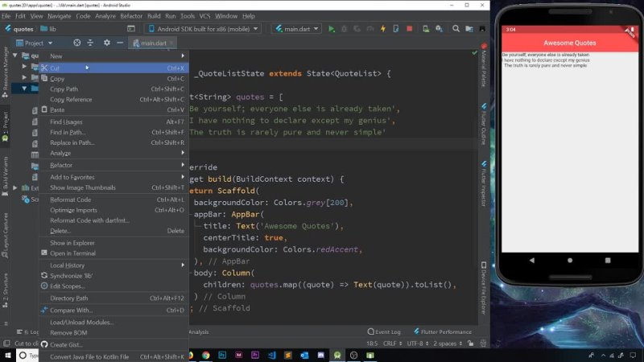
Task: Click the Windows Start button
Action: (8, 355)
